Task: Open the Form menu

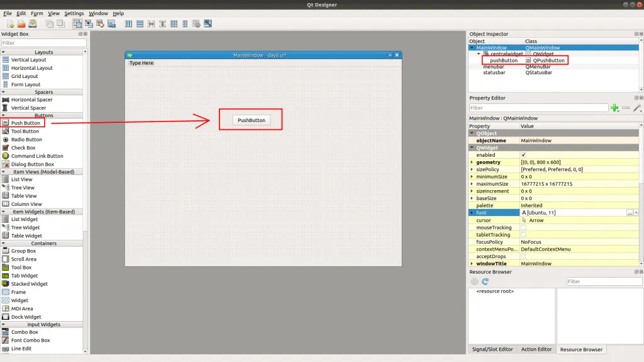Action: point(37,13)
